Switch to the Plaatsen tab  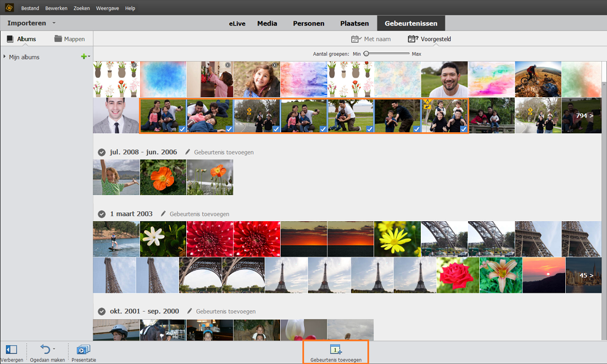click(354, 23)
